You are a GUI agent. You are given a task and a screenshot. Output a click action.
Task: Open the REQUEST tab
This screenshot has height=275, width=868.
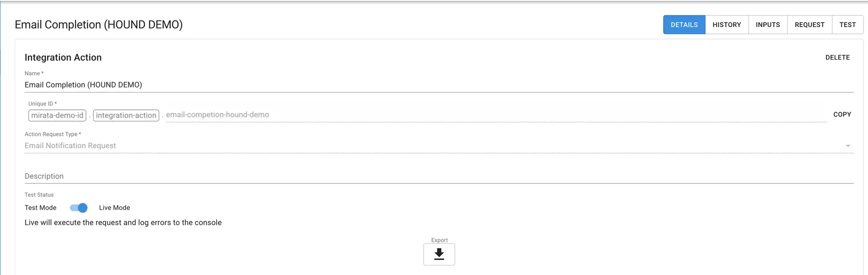(x=809, y=24)
